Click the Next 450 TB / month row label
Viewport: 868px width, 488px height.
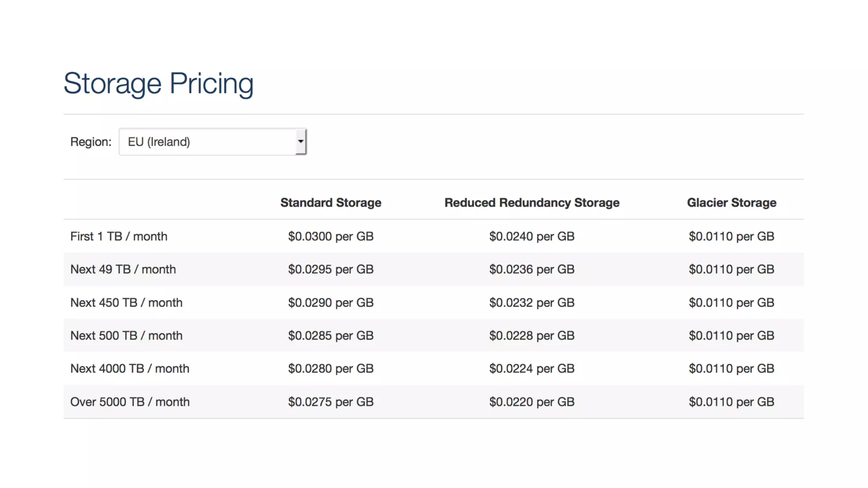(x=126, y=303)
